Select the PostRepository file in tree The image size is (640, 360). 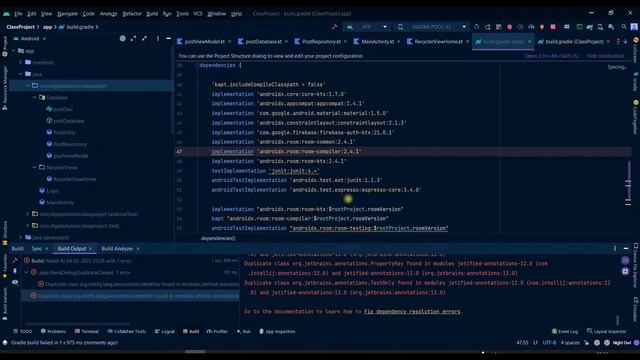(x=67, y=144)
